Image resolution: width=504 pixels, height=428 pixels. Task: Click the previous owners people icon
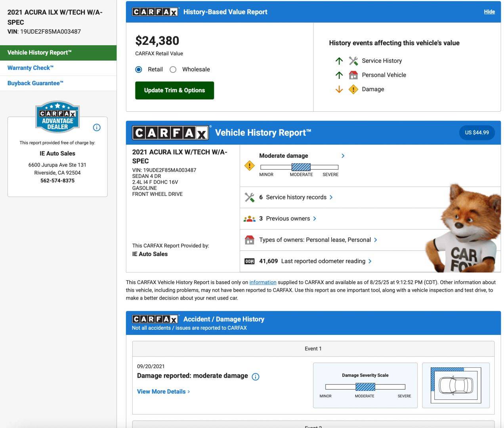point(250,219)
